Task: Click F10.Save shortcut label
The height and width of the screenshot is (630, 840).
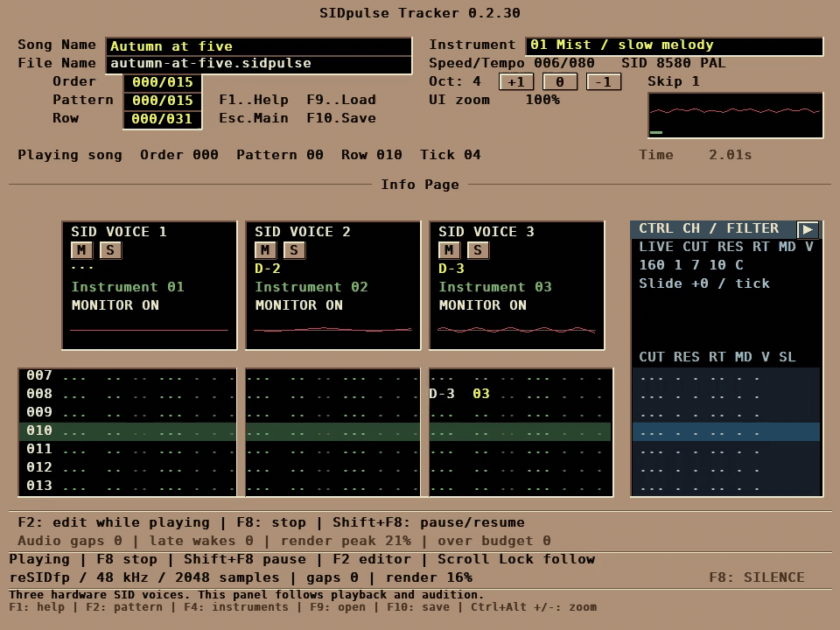Action: click(x=341, y=118)
